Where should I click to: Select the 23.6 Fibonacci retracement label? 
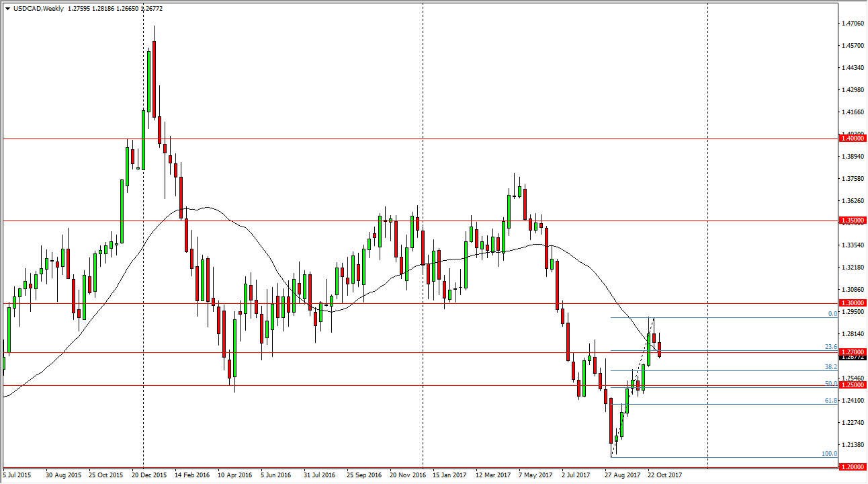pos(831,347)
